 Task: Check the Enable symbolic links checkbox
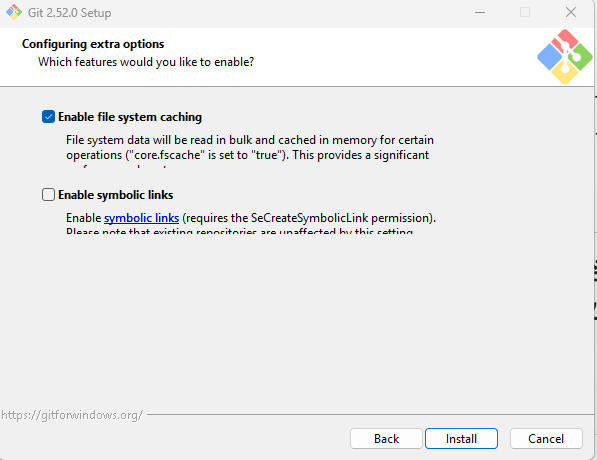tap(48, 195)
